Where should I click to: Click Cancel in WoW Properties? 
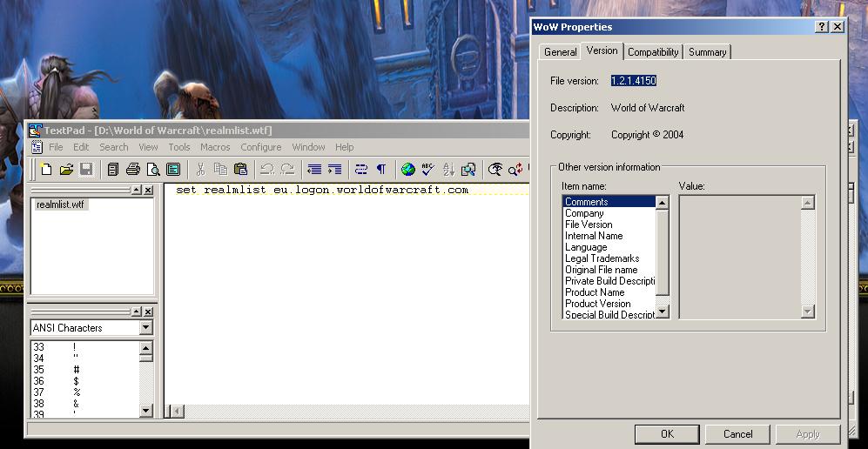pyautogui.click(x=738, y=434)
